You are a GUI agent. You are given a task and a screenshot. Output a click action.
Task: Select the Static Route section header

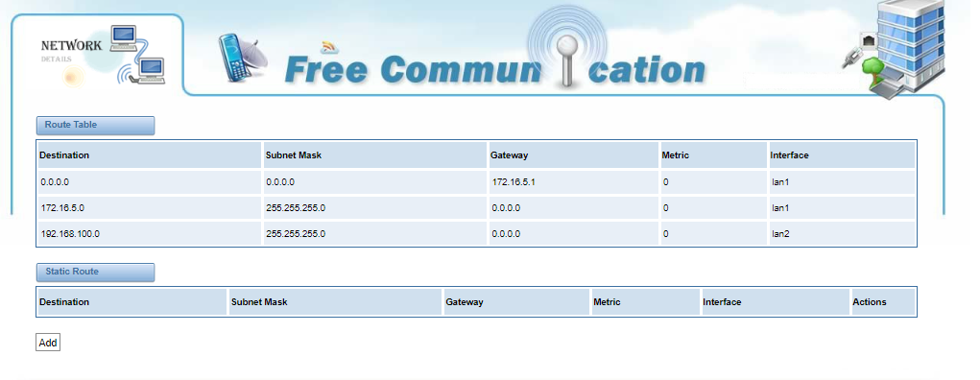pos(95,272)
